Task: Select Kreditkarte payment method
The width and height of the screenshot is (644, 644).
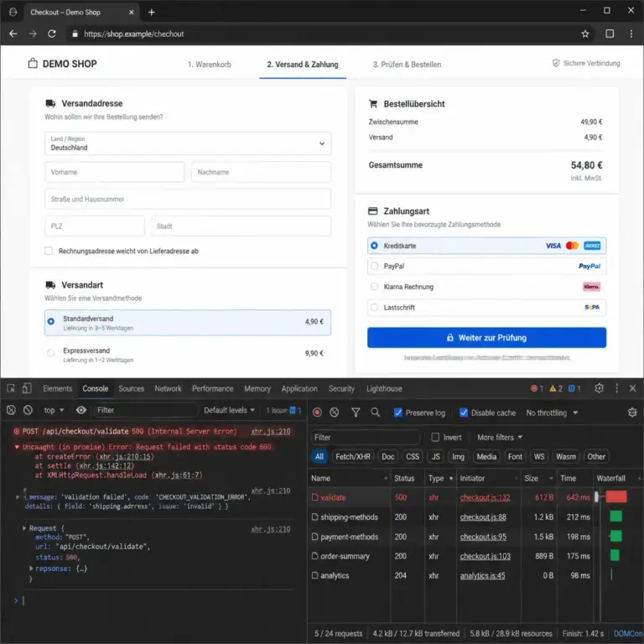Action: [486, 246]
